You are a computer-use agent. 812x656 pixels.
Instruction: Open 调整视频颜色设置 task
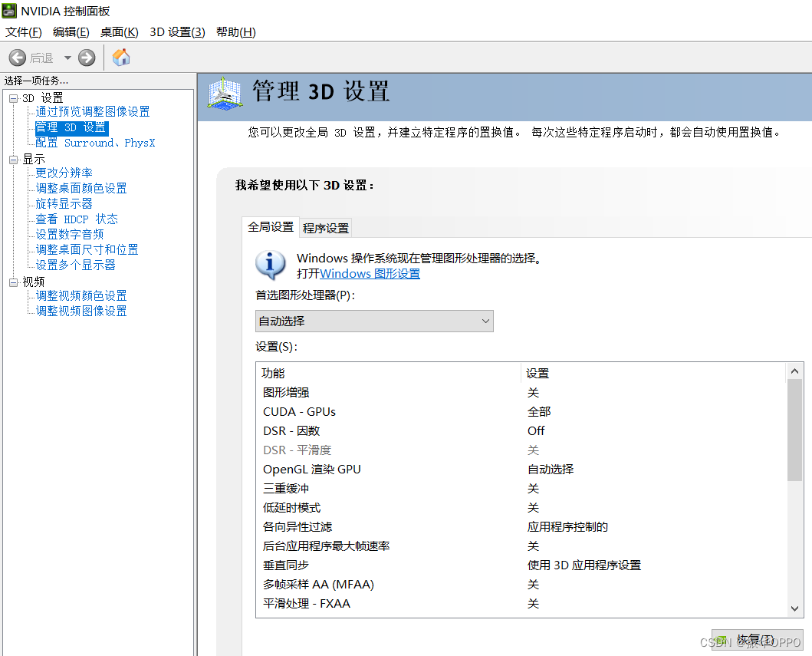pyautogui.click(x=81, y=296)
